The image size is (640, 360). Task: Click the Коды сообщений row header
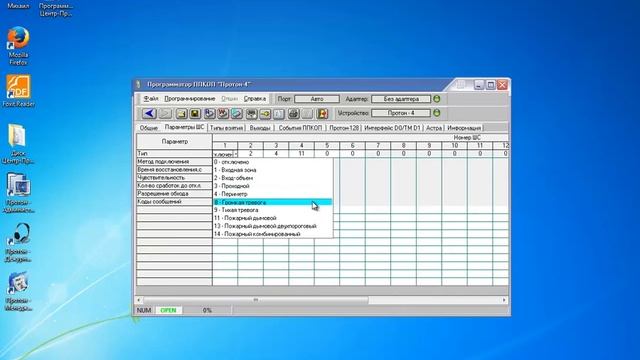point(174,202)
